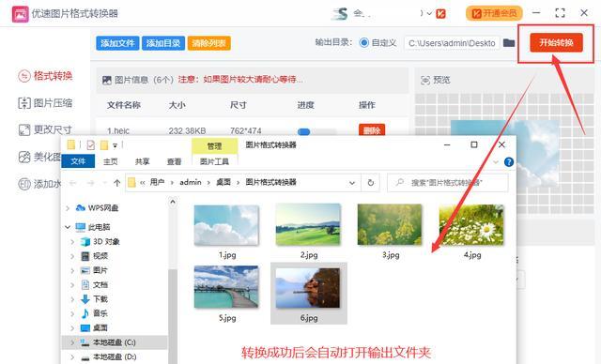Click the 添加文件 add file button
Screen dimensions: 601x364
[117, 43]
